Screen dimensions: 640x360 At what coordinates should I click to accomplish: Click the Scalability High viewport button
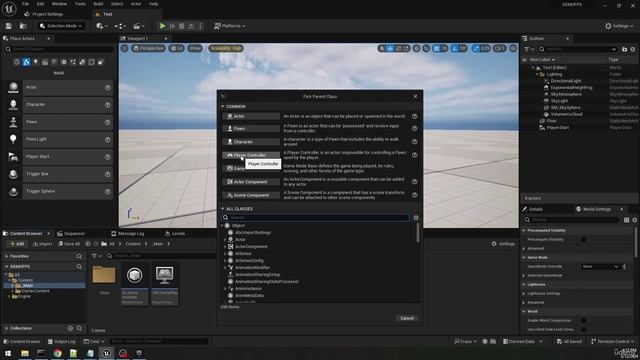tap(226, 48)
